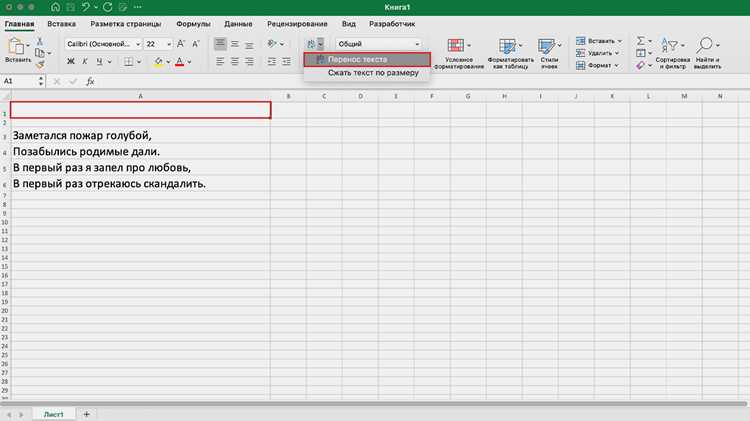The image size is (750, 421).
Task: Apply cell borders with the borders icon
Action: point(129,61)
